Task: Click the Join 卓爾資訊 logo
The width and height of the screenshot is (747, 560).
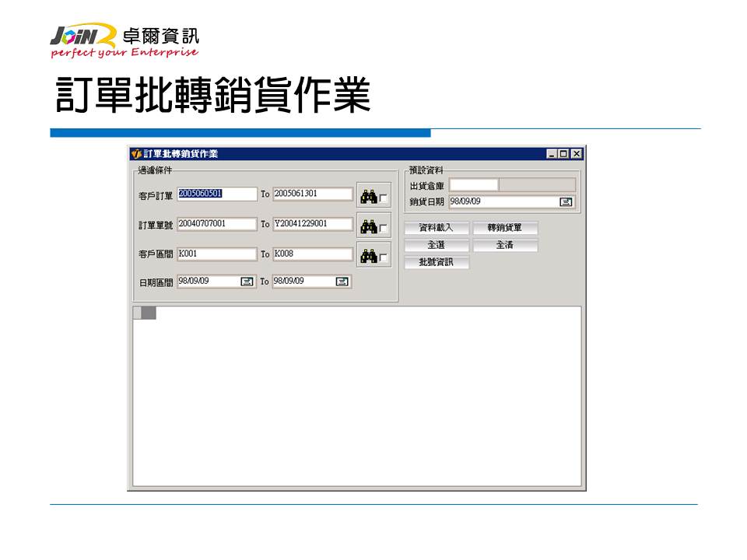Action: pyautogui.click(x=124, y=40)
